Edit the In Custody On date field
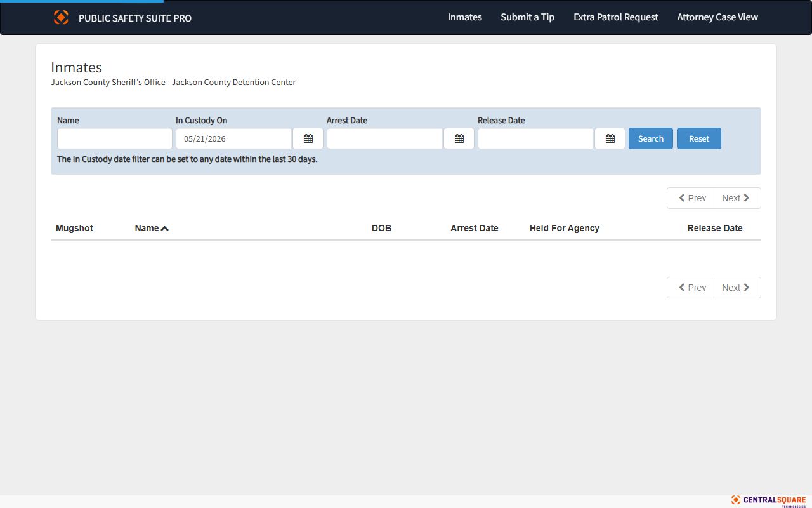Screen dimensions: 812x508 (x=233, y=138)
